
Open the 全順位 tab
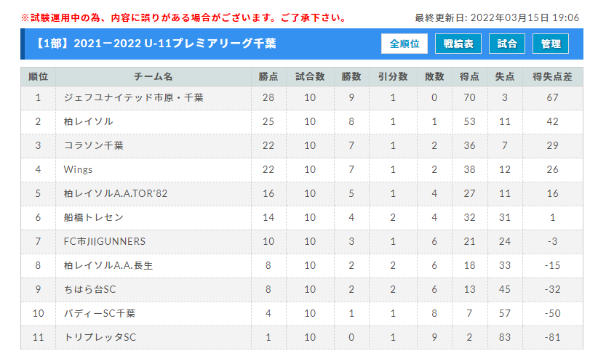click(404, 44)
